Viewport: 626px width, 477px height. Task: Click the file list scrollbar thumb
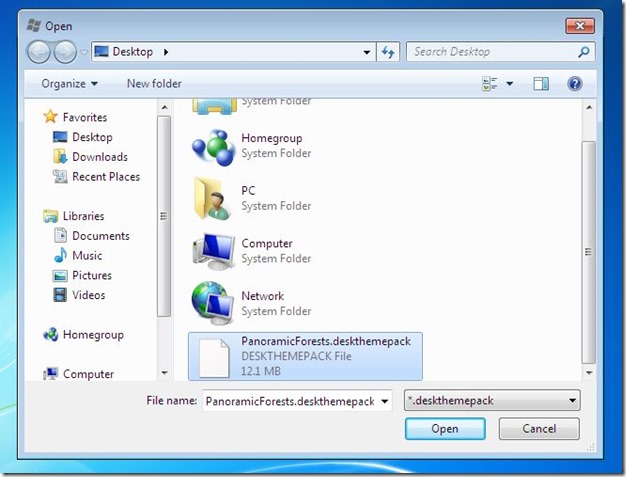(589, 252)
